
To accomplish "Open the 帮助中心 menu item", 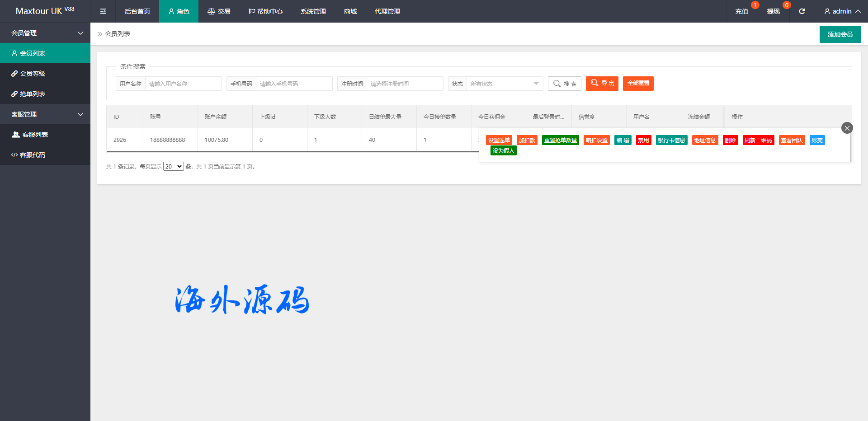I will [265, 11].
